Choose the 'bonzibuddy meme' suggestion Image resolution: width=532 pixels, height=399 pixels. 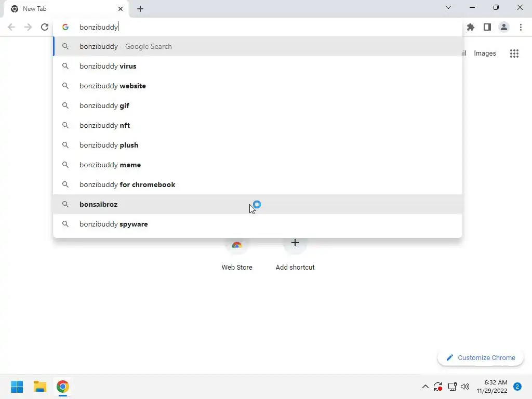(258, 165)
